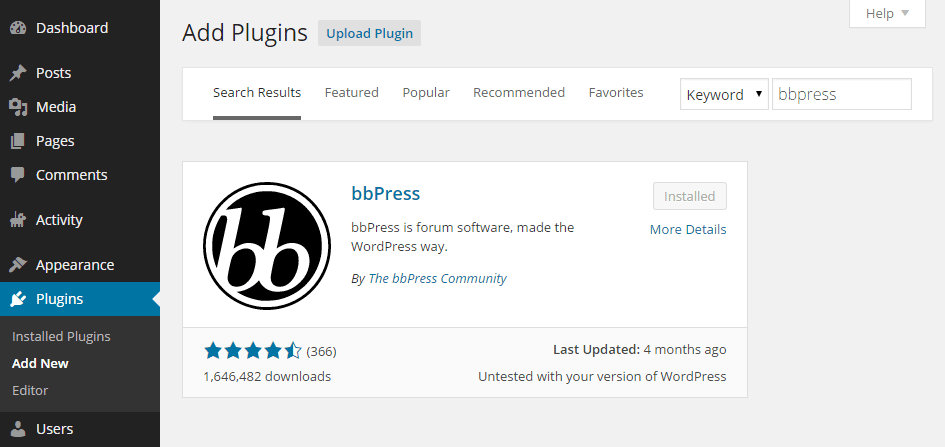Viewport: 945px width, 447px height.
Task: Click the Appearance paintbrush icon
Action: pos(18,265)
